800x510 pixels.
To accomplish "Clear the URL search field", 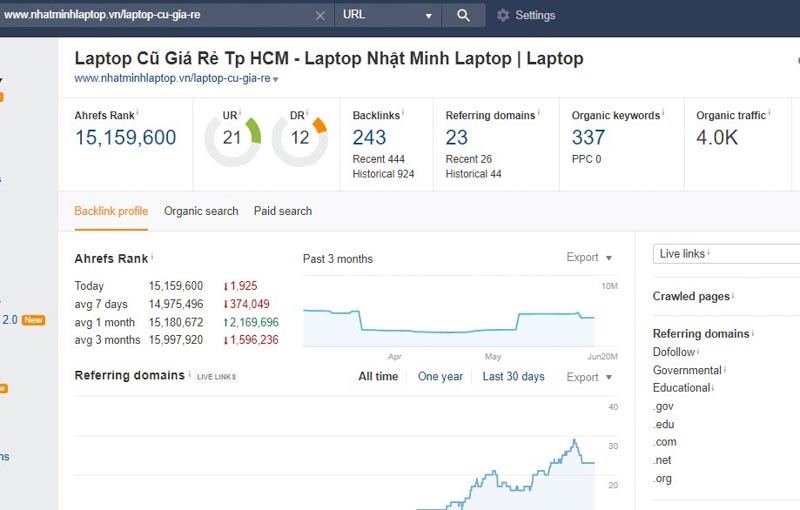I will [320, 16].
